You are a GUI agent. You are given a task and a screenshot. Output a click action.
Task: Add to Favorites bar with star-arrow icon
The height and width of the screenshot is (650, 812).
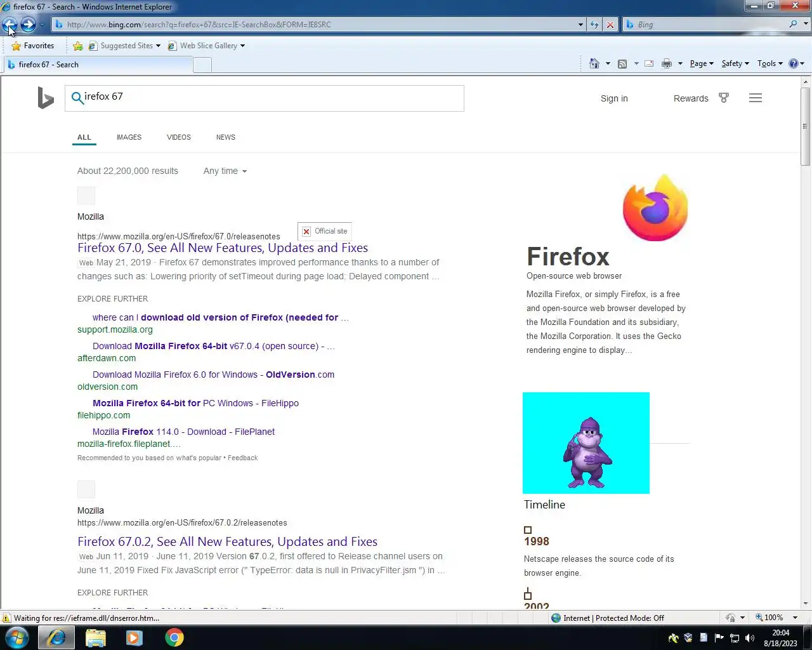point(78,46)
